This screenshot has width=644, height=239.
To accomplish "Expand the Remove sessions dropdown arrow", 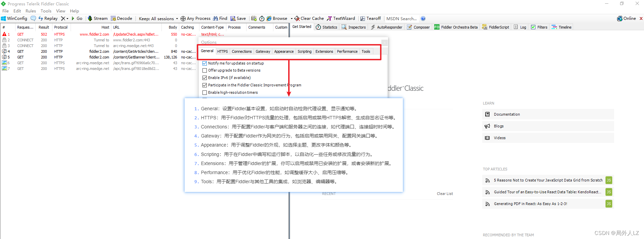I will (x=67, y=19).
